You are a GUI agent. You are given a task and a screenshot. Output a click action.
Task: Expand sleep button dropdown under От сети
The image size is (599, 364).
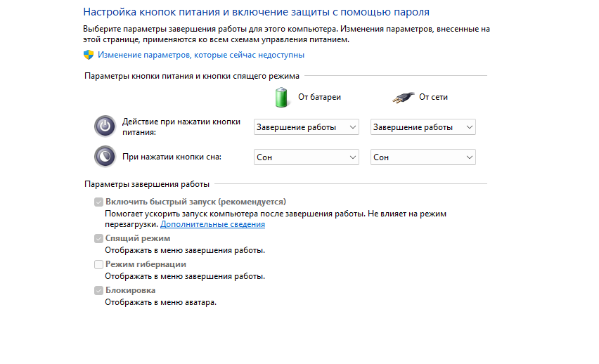point(423,157)
